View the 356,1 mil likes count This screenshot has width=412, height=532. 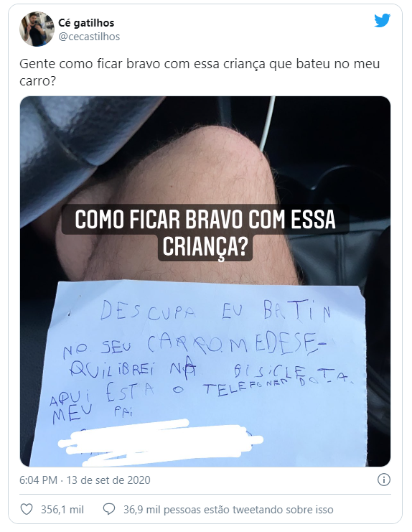click(x=62, y=510)
